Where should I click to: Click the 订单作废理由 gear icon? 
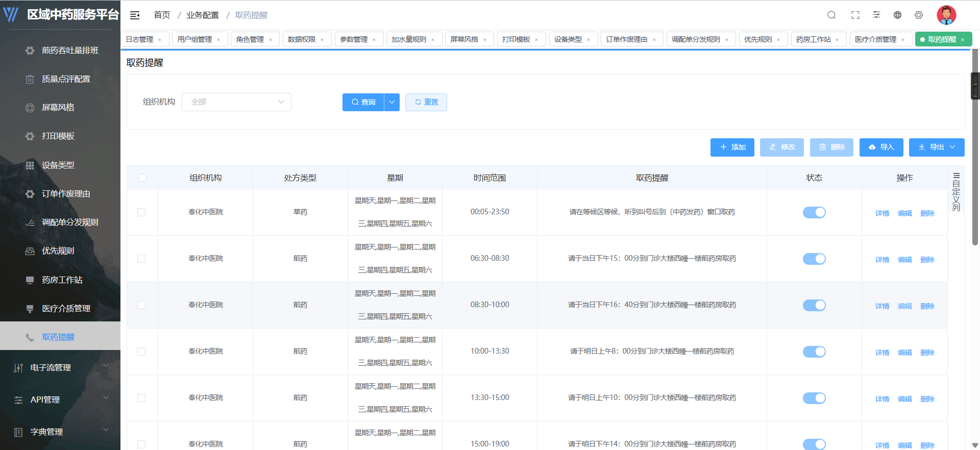(30, 194)
